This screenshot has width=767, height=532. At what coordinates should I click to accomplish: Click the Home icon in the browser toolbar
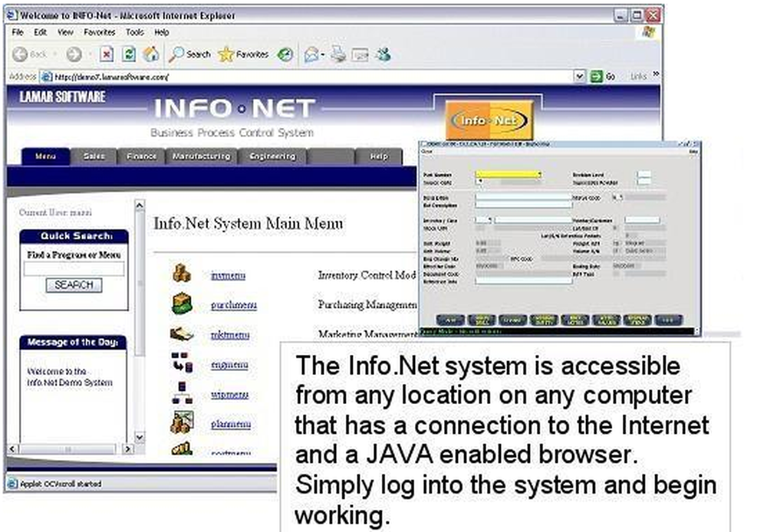pos(151,54)
